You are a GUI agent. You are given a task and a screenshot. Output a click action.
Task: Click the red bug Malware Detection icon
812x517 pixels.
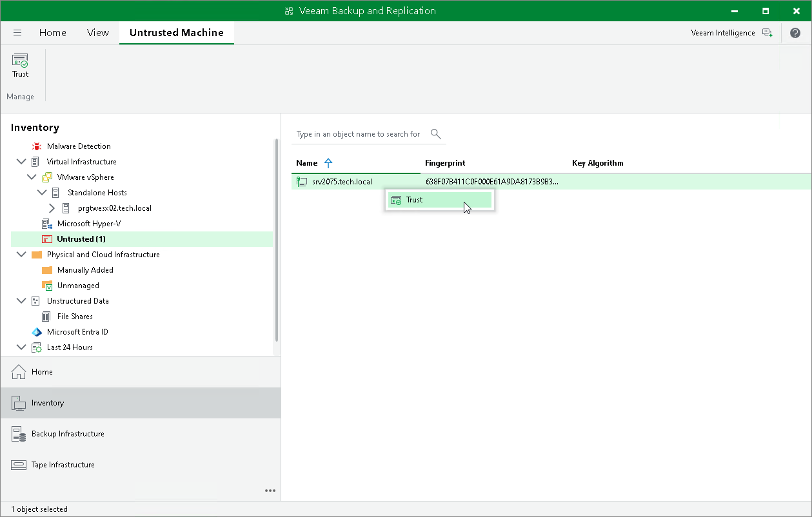[x=37, y=146]
